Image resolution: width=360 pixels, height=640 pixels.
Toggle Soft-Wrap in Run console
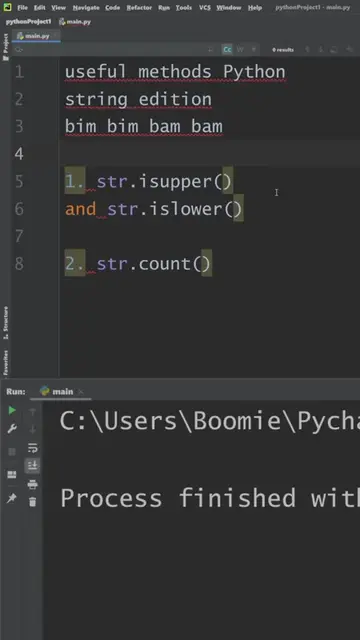point(33,448)
